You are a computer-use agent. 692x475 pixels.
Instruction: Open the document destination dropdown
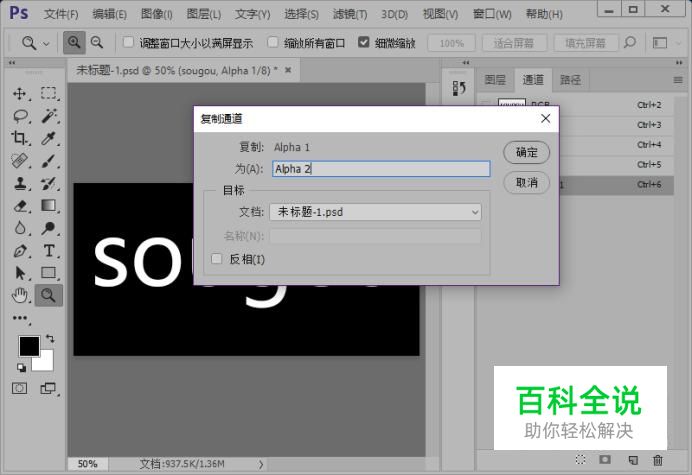(x=375, y=212)
